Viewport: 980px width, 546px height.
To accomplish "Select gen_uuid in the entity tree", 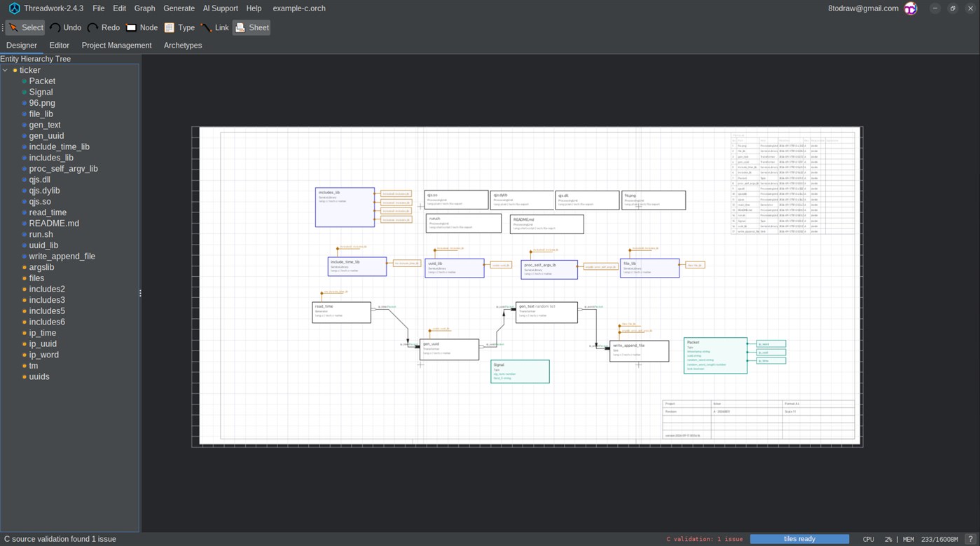I will (46, 136).
